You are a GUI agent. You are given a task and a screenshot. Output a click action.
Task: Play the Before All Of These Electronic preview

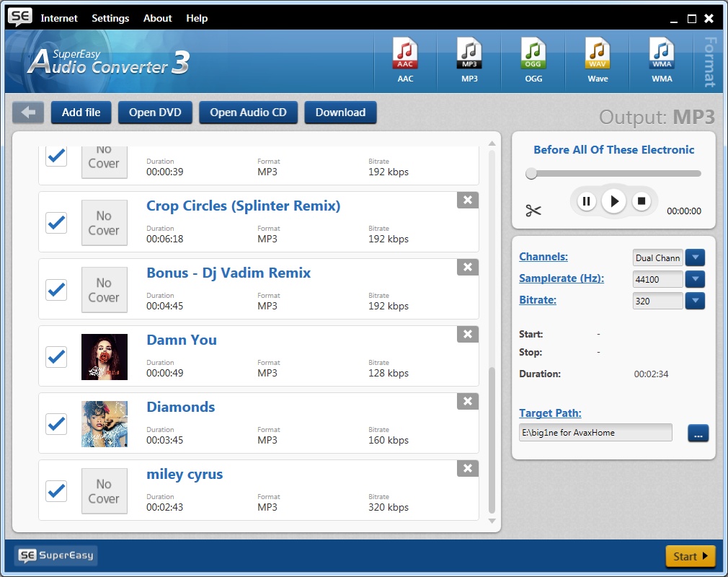tap(613, 201)
